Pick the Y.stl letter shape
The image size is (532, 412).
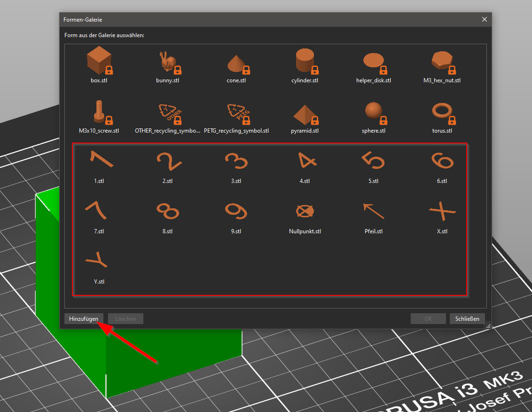98,262
